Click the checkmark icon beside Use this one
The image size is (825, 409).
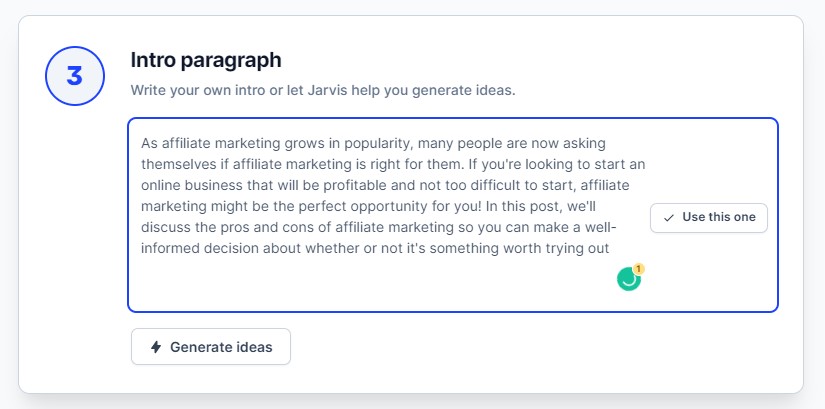[x=669, y=218]
